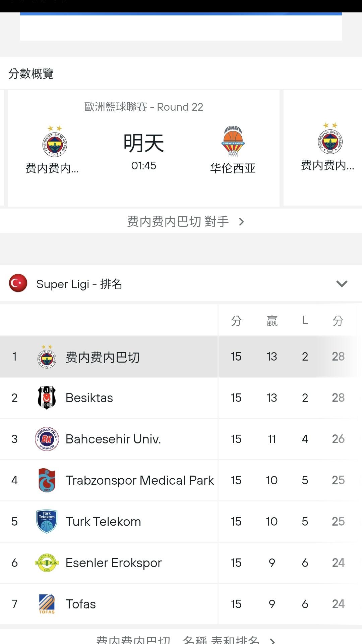
Task: Tap the Turk Telekom team logo
Action: (x=47, y=522)
